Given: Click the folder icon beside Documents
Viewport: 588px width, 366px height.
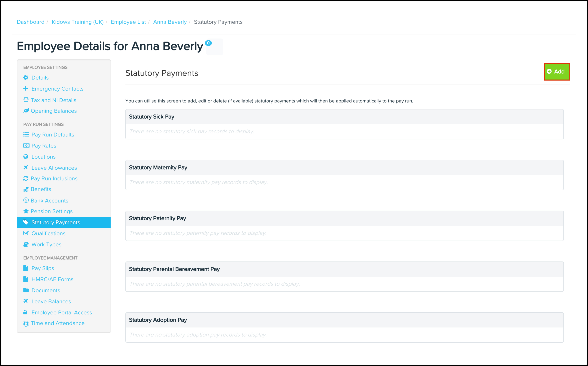Looking at the screenshot, I should pos(26,290).
